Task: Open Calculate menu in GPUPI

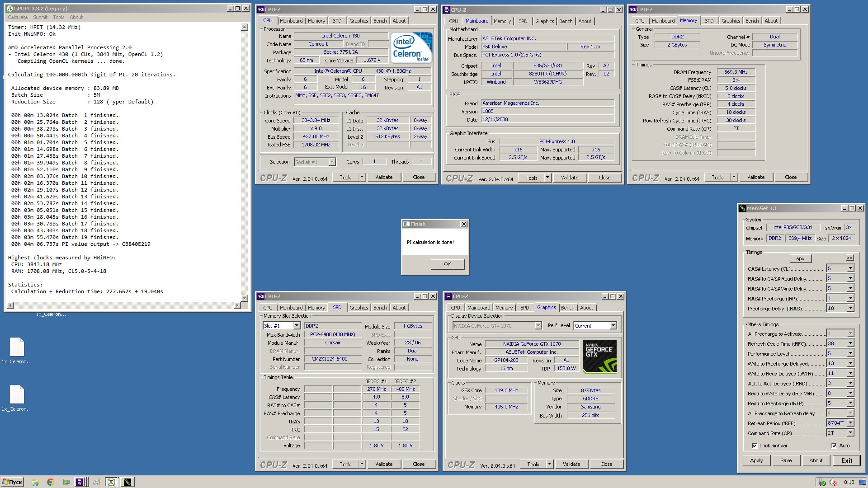Action: point(18,17)
